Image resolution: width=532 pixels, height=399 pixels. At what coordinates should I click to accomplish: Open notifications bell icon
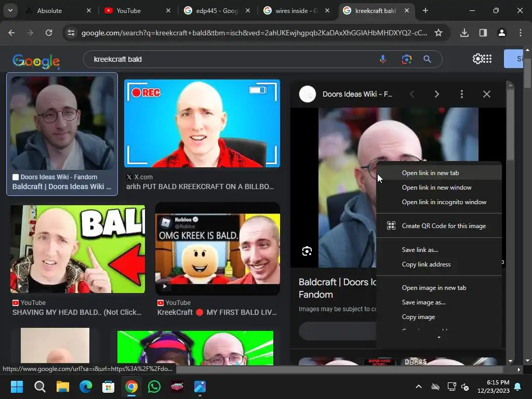pos(518,387)
